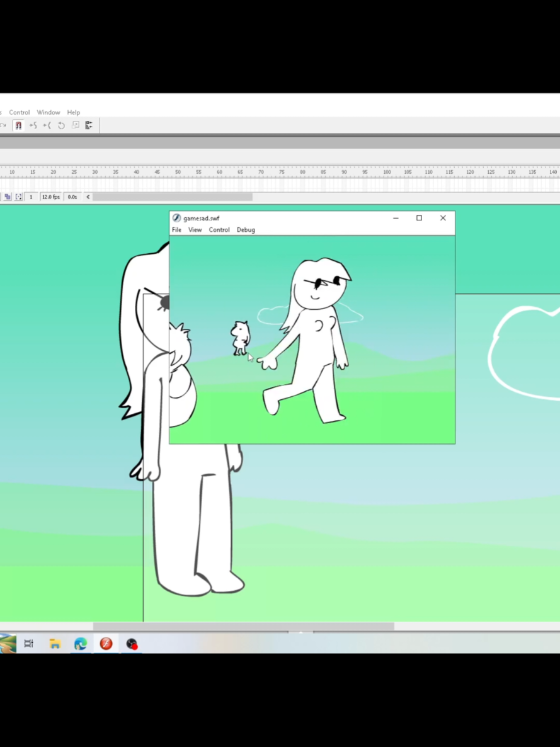This screenshot has height=747, width=560.
Task: Click the white cloud outline on the stage
Action: 524,353
